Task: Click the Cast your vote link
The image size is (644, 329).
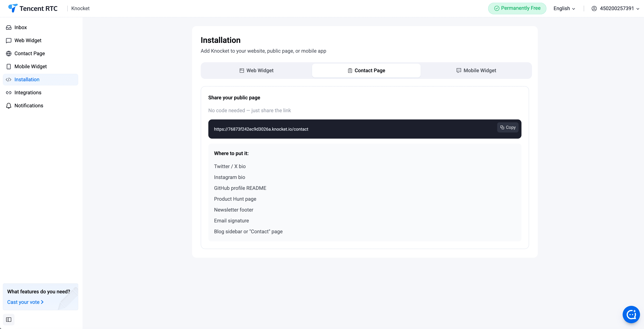Action: tap(25, 302)
